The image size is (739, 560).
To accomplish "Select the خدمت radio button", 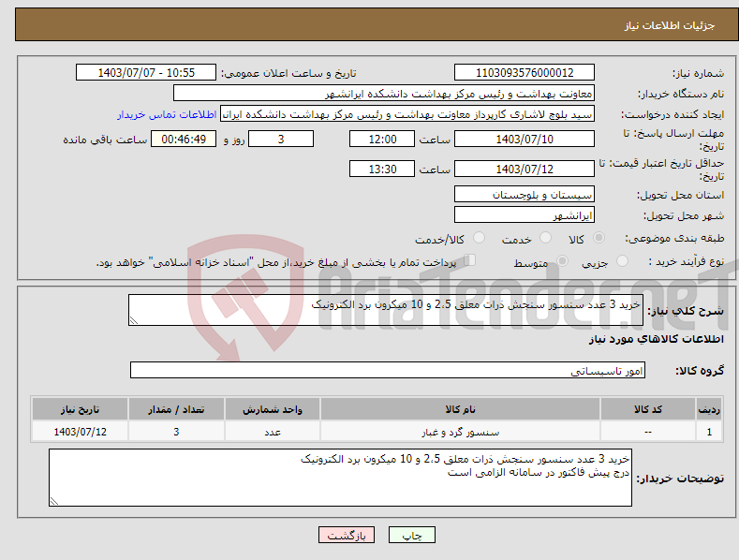I will [545, 238].
